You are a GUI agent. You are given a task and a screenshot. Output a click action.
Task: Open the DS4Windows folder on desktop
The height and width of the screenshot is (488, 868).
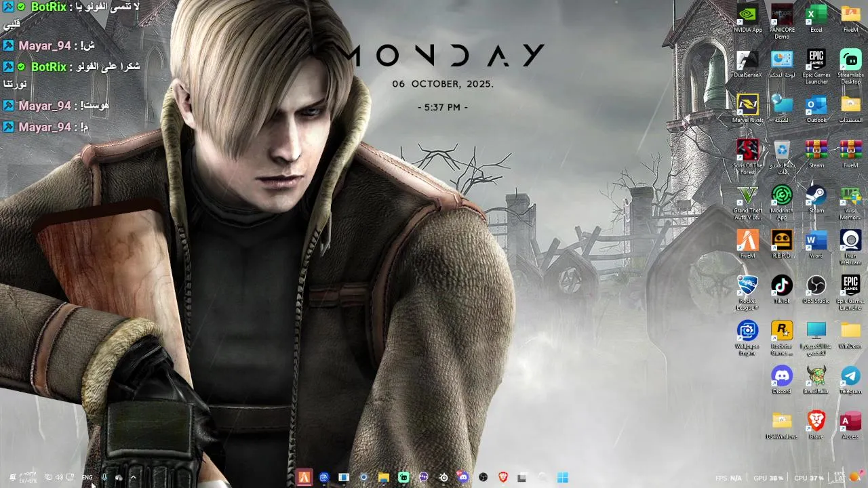[782, 425]
